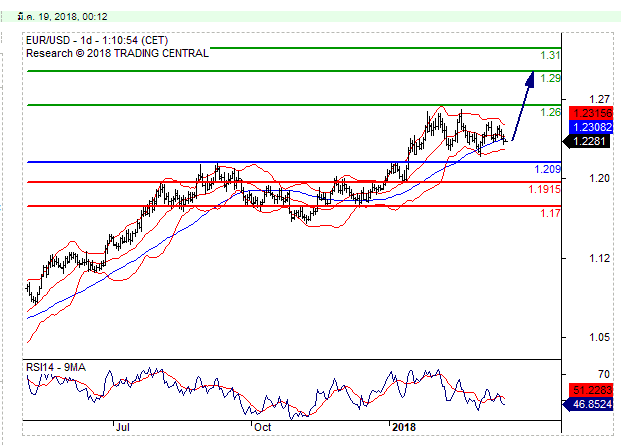This screenshot has width=621, height=447.
Task: Click the 1.27 price axis value
Action: (x=599, y=99)
